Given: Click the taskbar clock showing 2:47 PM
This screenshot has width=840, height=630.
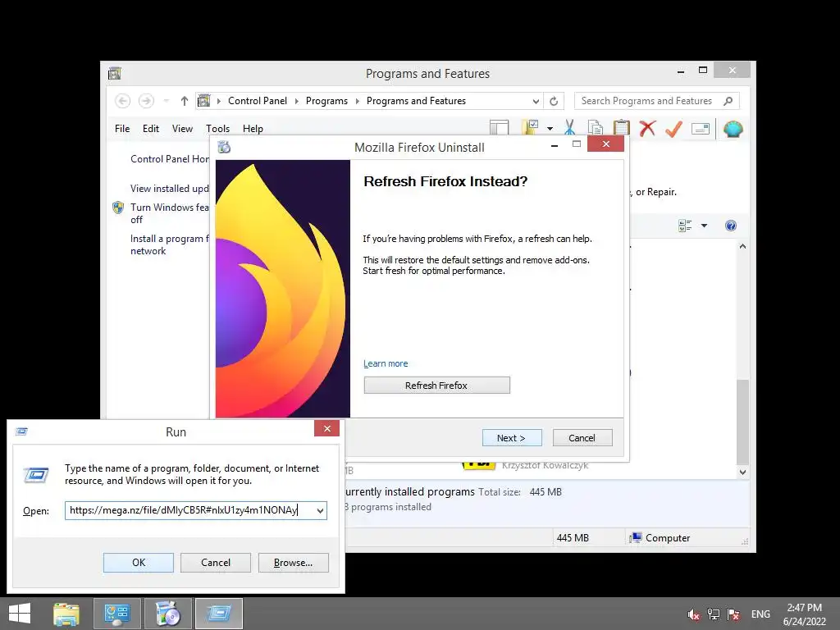Looking at the screenshot, I should [804, 614].
